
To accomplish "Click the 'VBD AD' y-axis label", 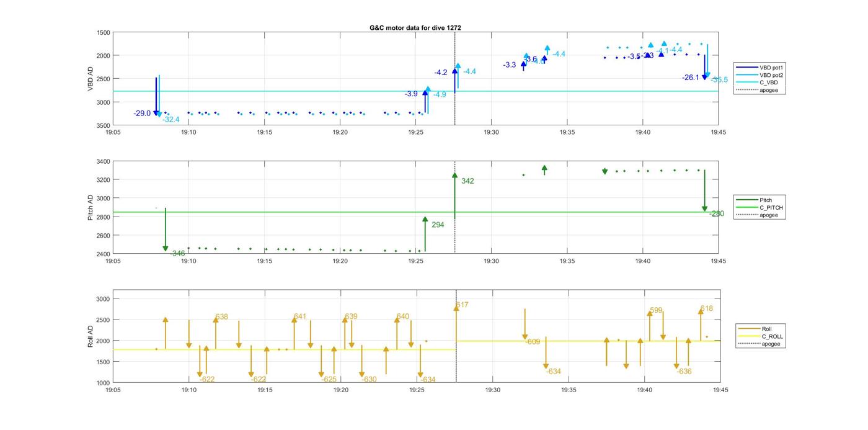I will click(91, 79).
